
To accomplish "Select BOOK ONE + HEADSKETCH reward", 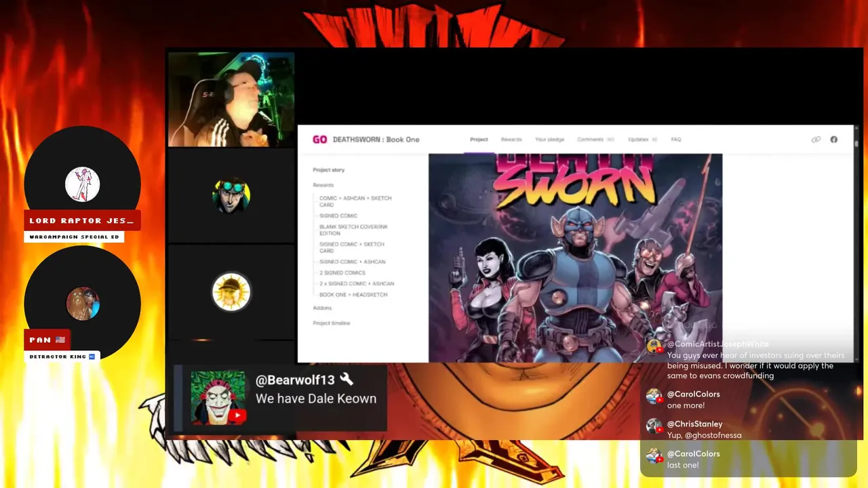I will coord(353,295).
